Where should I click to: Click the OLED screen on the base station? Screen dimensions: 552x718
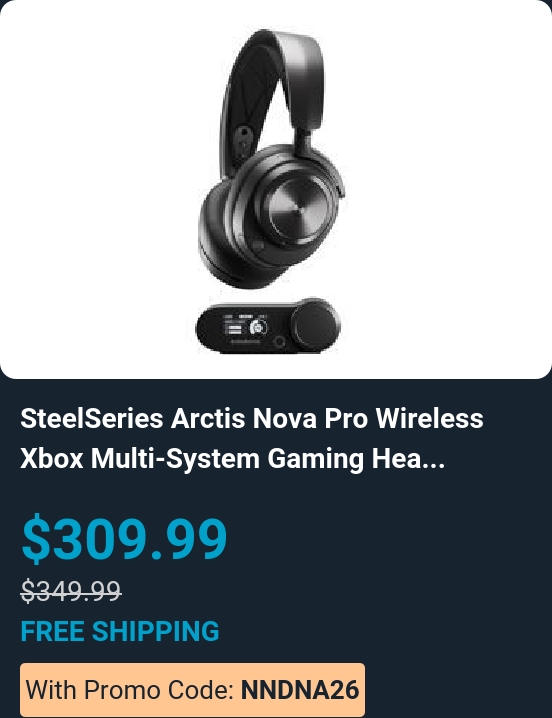tap(245, 327)
